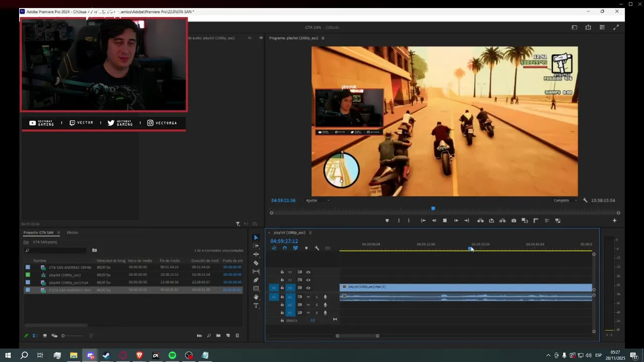
Task: Select the Hand tool
Action: click(x=256, y=297)
